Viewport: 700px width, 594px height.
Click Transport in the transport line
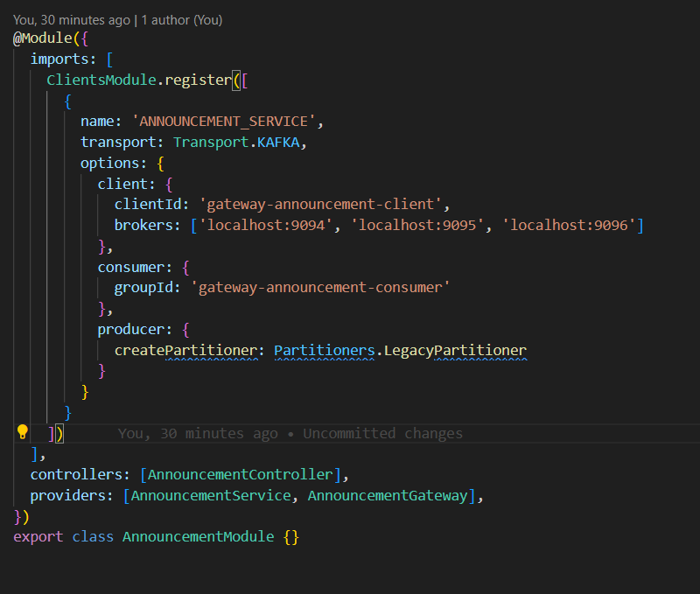(211, 143)
